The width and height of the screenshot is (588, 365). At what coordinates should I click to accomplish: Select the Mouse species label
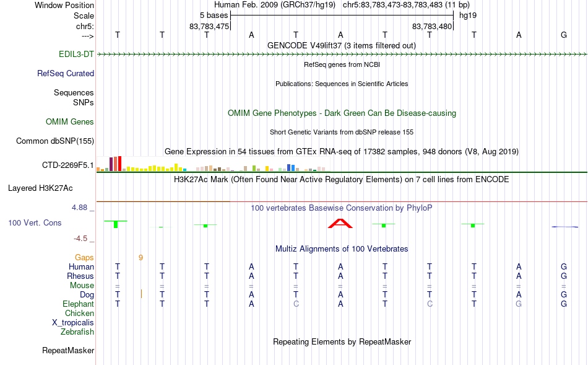pos(82,286)
